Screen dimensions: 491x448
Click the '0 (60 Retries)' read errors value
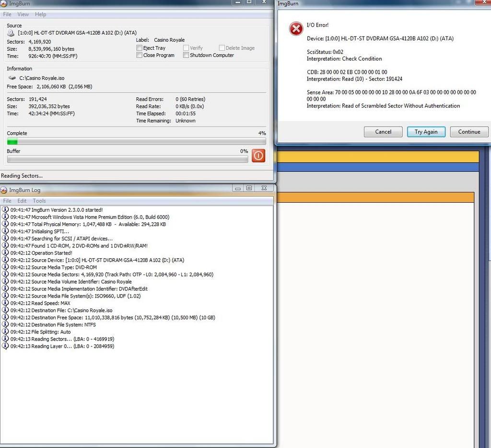coord(190,99)
